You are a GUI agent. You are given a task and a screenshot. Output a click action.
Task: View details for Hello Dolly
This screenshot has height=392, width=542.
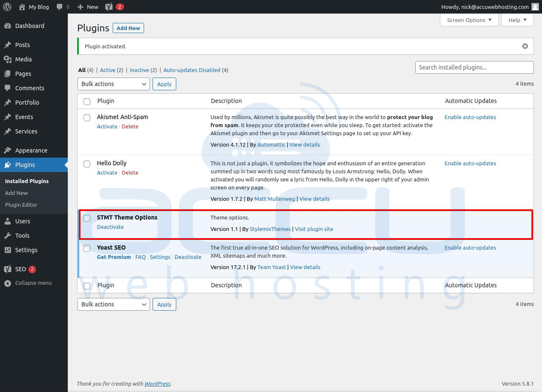click(314, 199)
